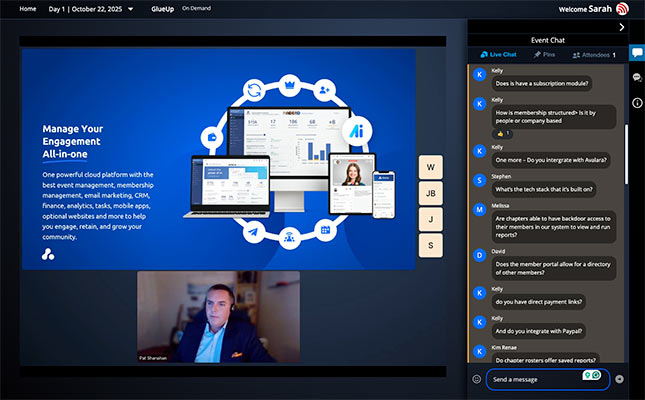Click the sync arrows icon on slide
The image size is (645, 400).
coord(254,90)
